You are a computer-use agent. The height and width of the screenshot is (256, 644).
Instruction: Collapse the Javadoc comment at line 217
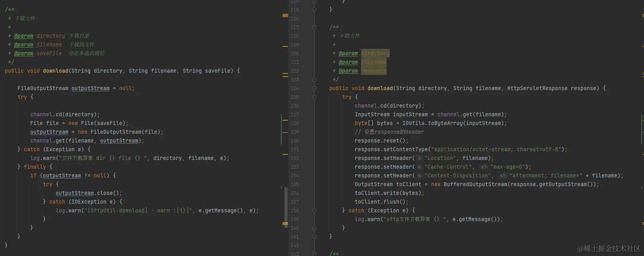314,27
